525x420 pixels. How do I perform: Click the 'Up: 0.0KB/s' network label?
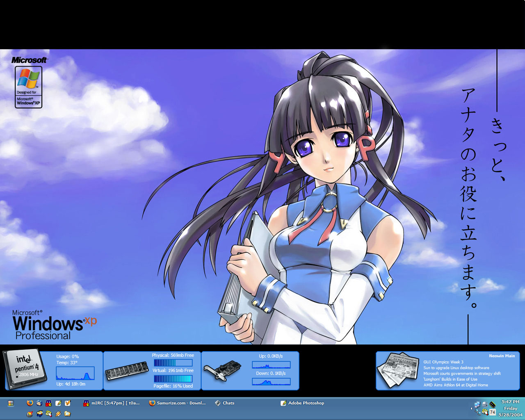tap(271, 356)
